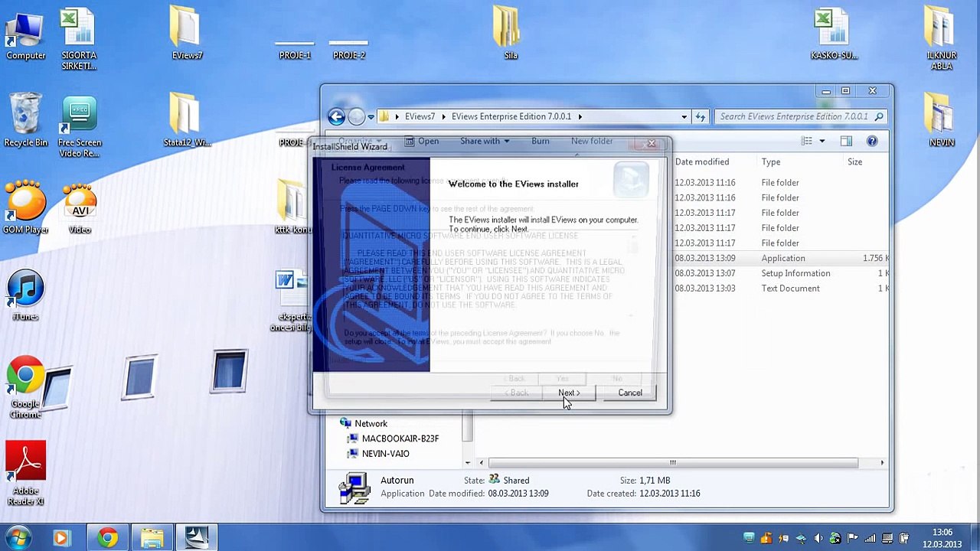Launch Google Chrome desktop icon
Viewport: 980px width, 551px height.
pyautogui.click(x=25, y=387)
